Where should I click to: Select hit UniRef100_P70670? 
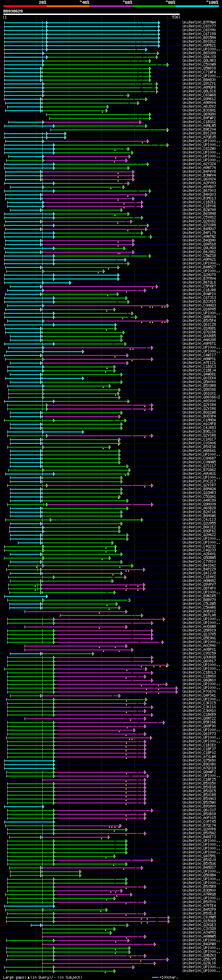pyautogui.click(x=199, y=691)
